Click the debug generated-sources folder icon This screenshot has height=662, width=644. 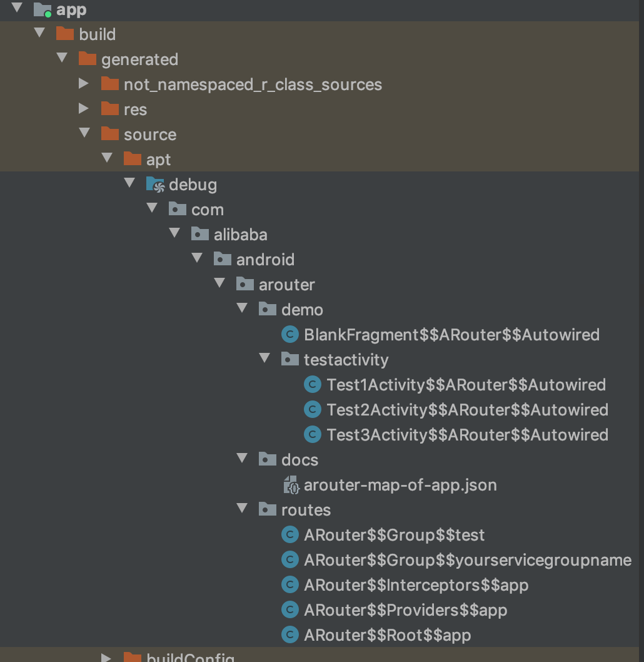pyautogui.click(x=155, y=184)
